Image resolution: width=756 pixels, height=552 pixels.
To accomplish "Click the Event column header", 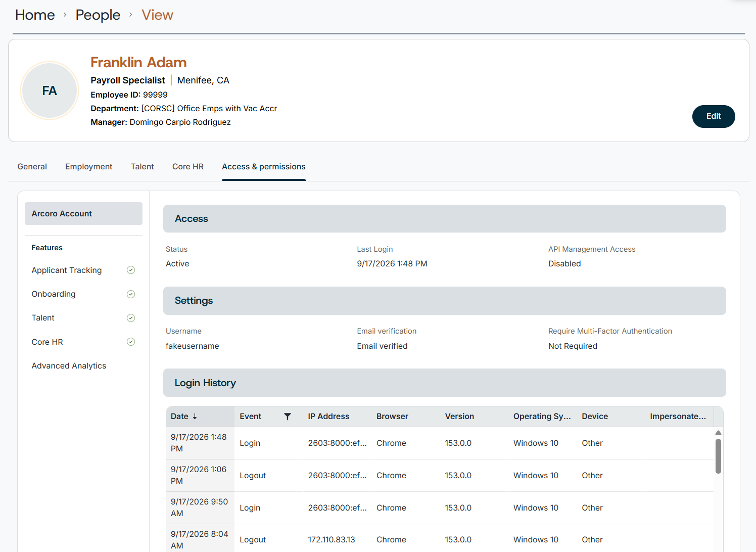I will tap(251, 417).
